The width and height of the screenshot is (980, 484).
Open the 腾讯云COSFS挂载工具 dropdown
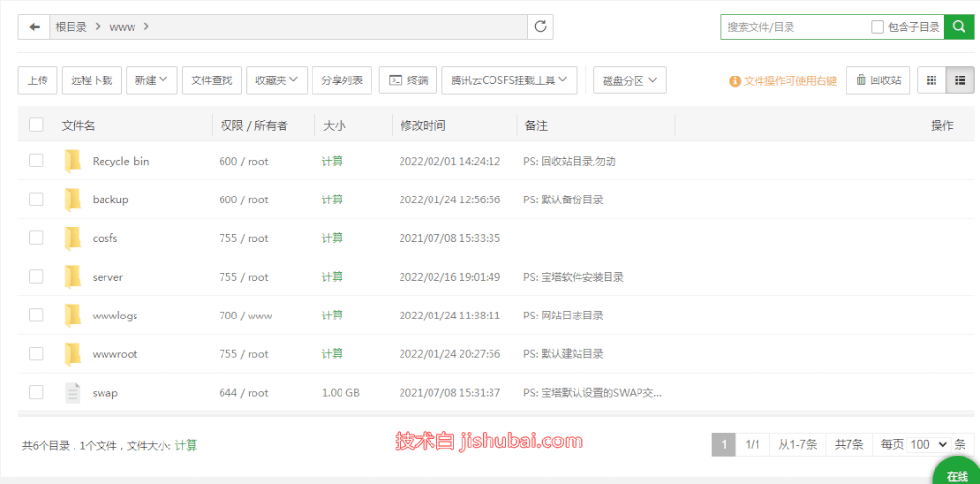point(510,80)
